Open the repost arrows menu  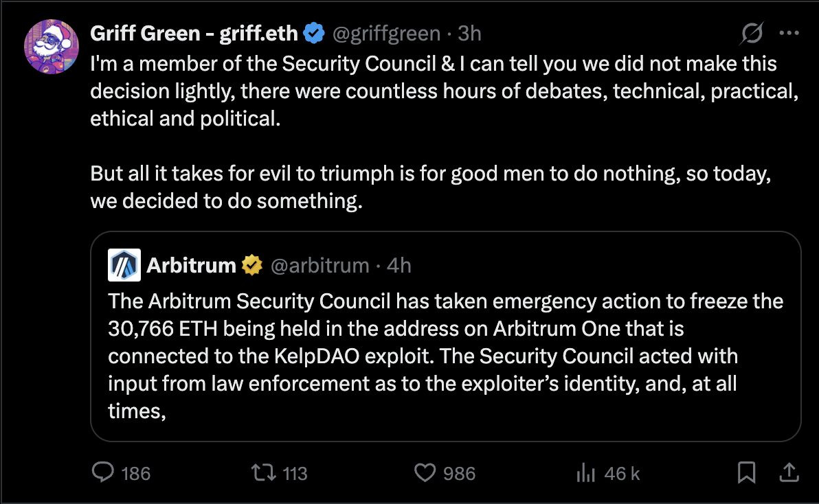tap(262, 472)
